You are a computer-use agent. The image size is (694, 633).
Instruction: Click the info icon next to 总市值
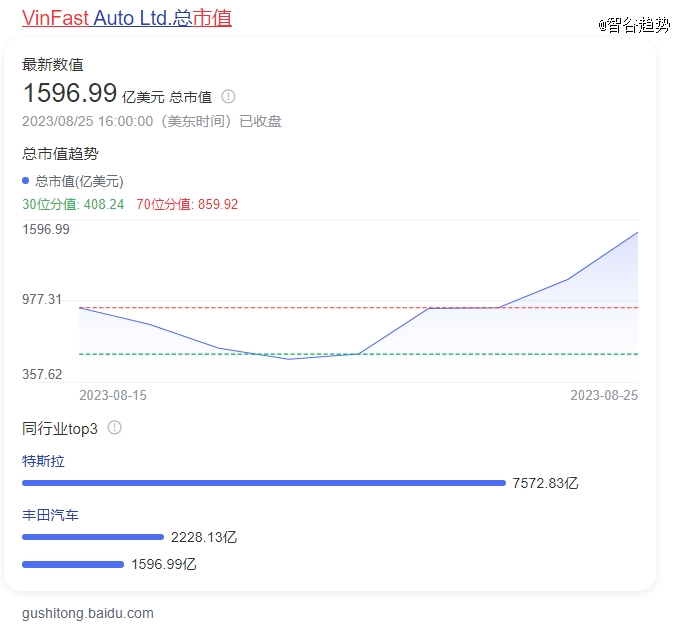coord(228,97)
